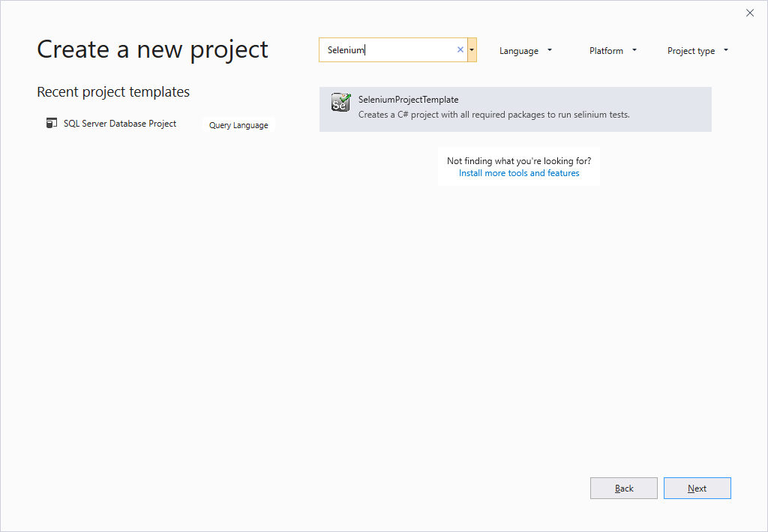Choose the recent SQL Server Database Project template
This screenshot has width=768, height=532.
coord(120,124)
